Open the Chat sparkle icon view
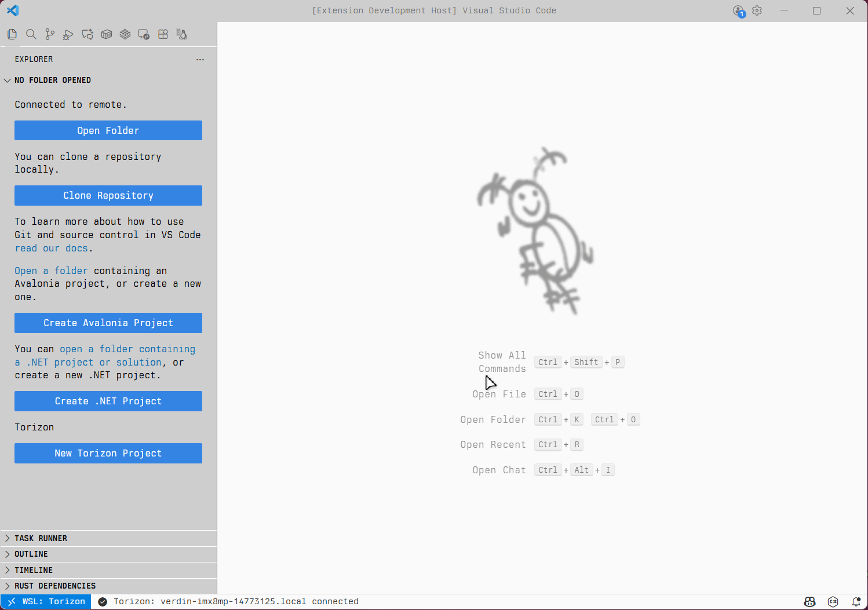 [87, 35]
